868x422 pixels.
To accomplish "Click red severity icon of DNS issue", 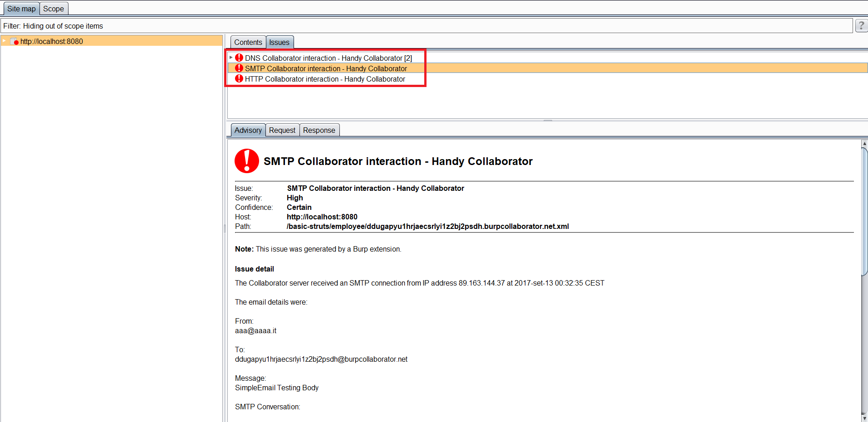I will pyautogui.click(x=239, y=58).
